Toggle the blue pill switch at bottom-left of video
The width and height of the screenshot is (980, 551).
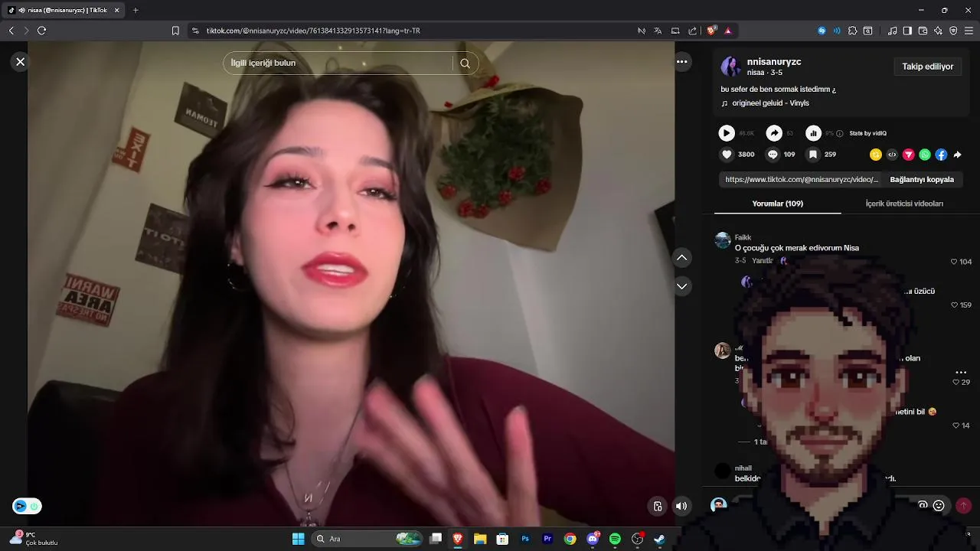(x=27, y=506)
